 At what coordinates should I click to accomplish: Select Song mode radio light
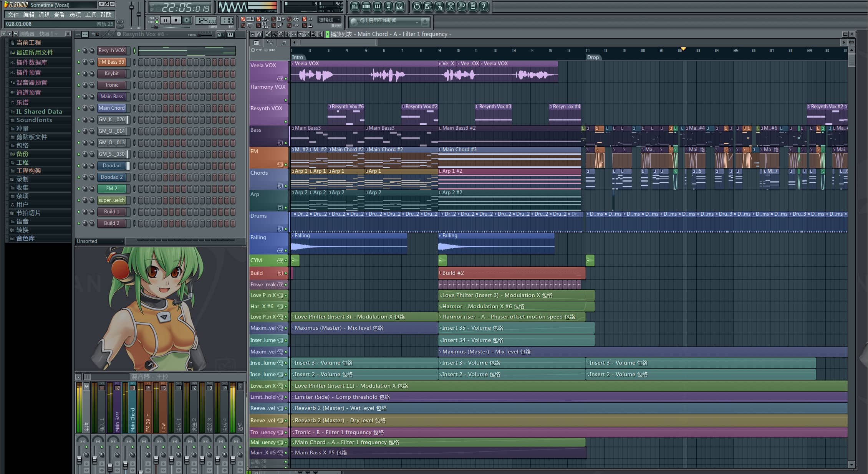coord(157,22)
